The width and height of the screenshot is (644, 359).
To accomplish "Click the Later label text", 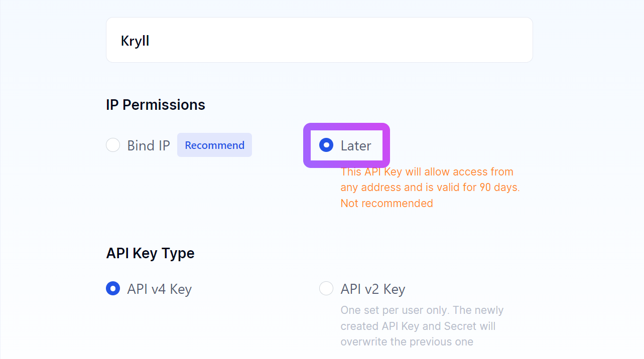I will tap(356, 145).
